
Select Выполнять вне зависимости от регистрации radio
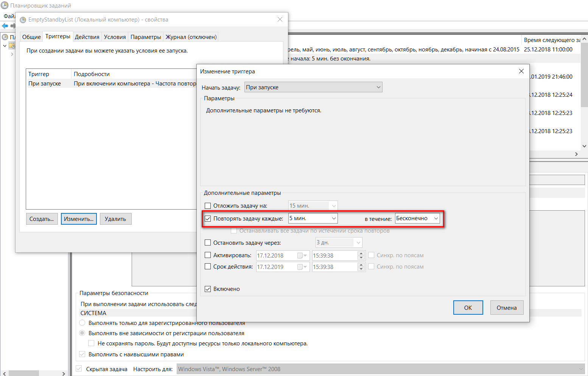point(82,333)
